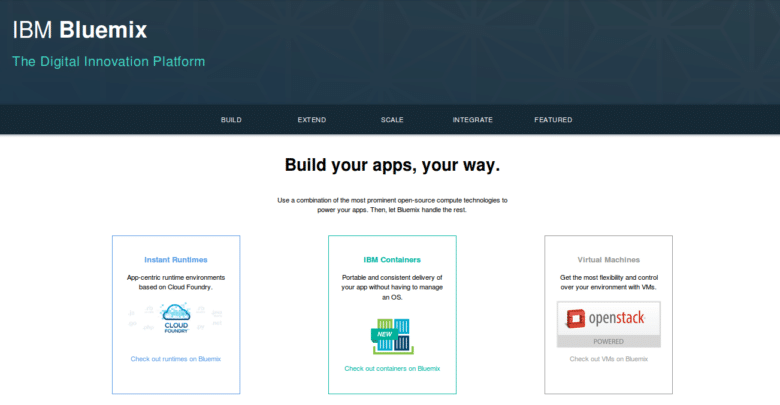The width and height of the screenshot is (780, 405).
Task: Click the 'Use a combination' intro paragraph
Action: (x=392, y=205)
